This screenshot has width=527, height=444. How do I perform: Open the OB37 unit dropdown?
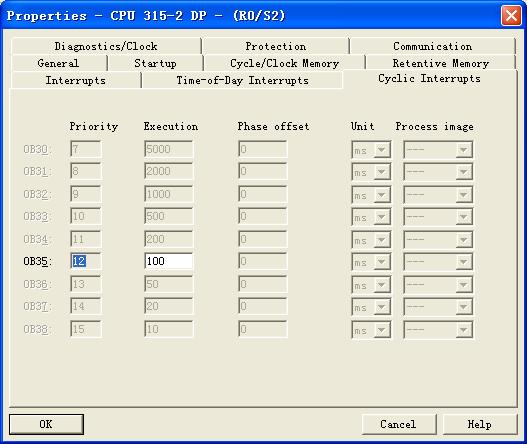[x=371, y=307]
